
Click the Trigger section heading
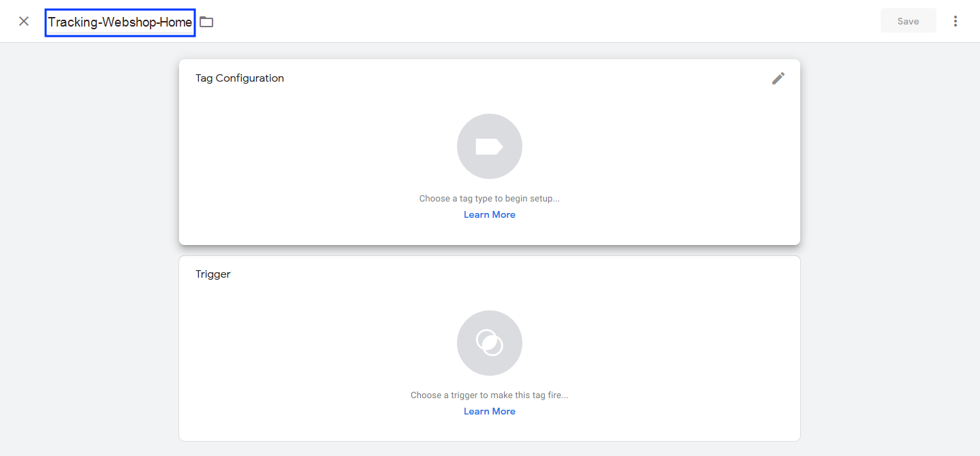(213, 274)
